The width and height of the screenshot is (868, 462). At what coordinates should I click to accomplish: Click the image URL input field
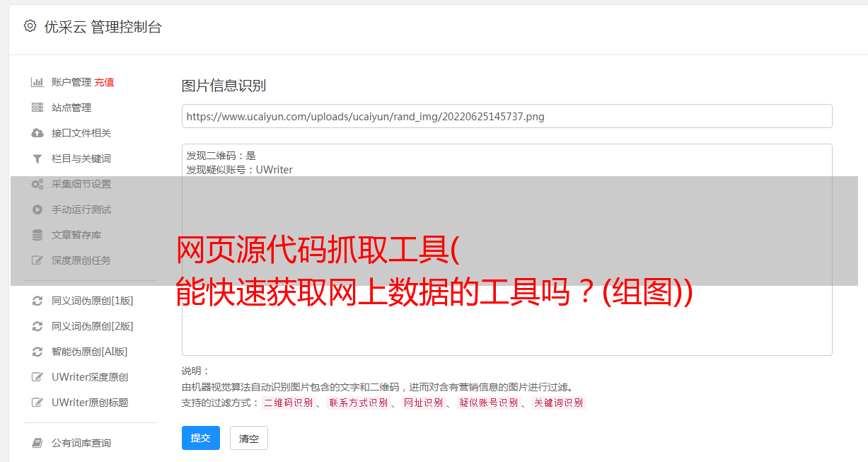(507, 116)
